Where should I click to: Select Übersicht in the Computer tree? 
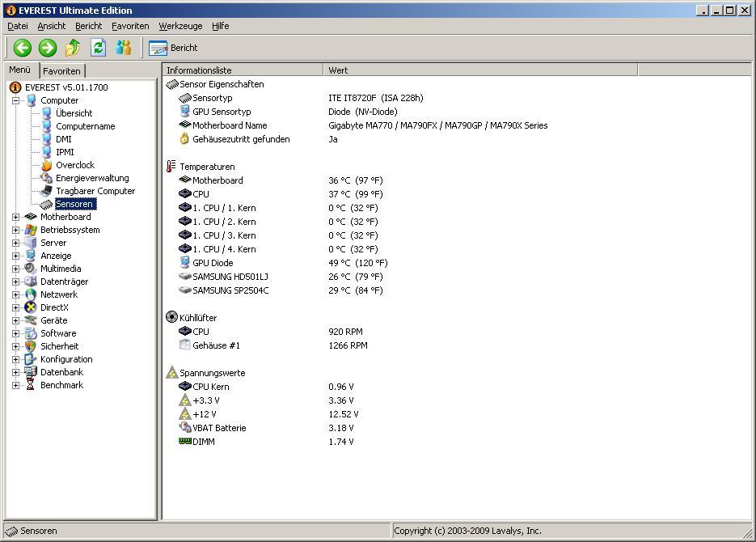tap(74, 113)
